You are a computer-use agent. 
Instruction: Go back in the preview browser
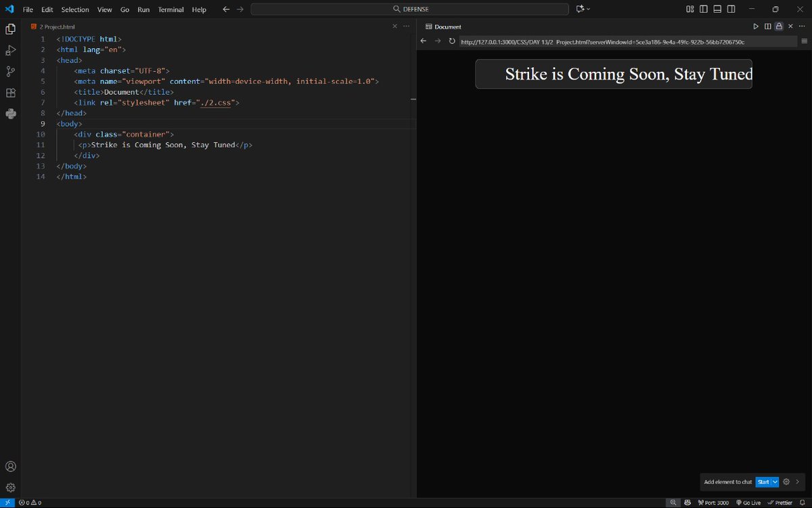pyautogui.click(x=424, y=41)
